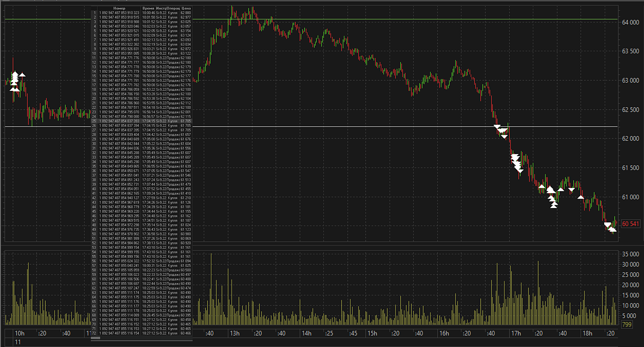This screenshot has width=644, height=347.
Task: Click the Цена column header
Action: [186, 8]
